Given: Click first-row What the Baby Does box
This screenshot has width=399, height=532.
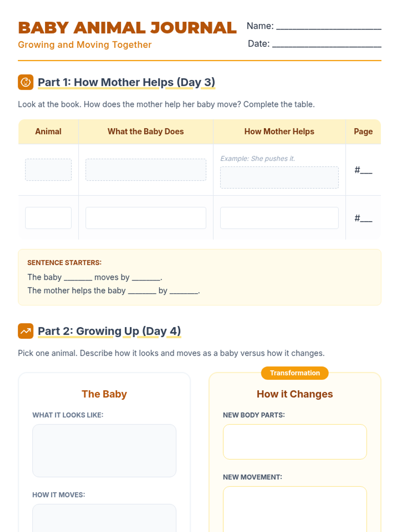Looking at the screenshot, I should 146,170.
